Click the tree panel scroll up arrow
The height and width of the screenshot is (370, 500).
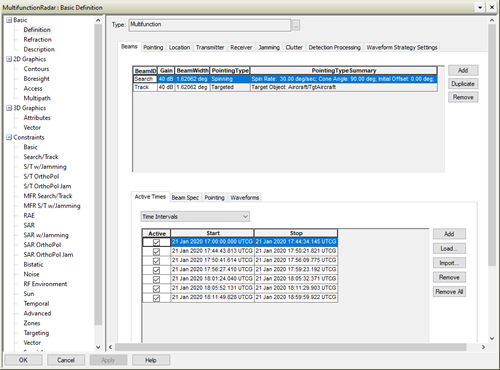click(98, 20)
